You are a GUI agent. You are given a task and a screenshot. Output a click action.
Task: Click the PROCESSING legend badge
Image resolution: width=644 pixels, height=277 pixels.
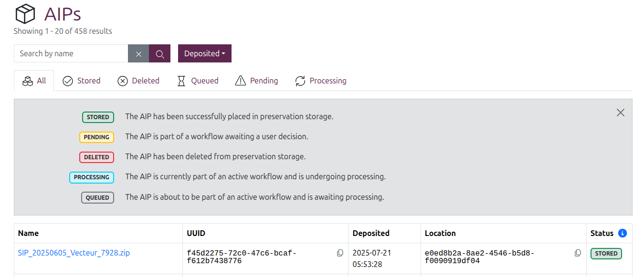tap(92, 177)
